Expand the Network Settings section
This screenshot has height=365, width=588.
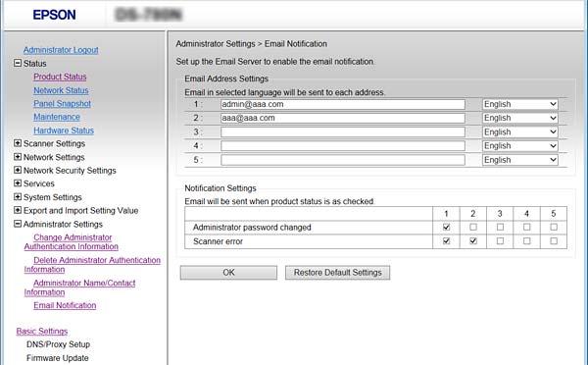(x=18, y=157)
